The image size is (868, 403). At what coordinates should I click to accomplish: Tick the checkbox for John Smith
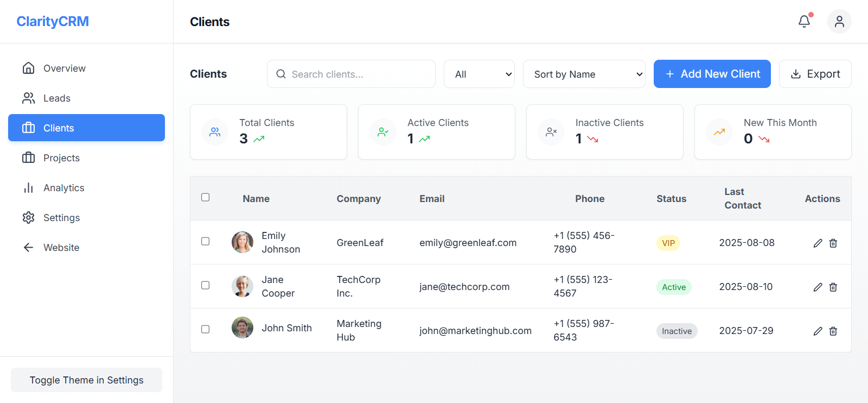[205, 329]
